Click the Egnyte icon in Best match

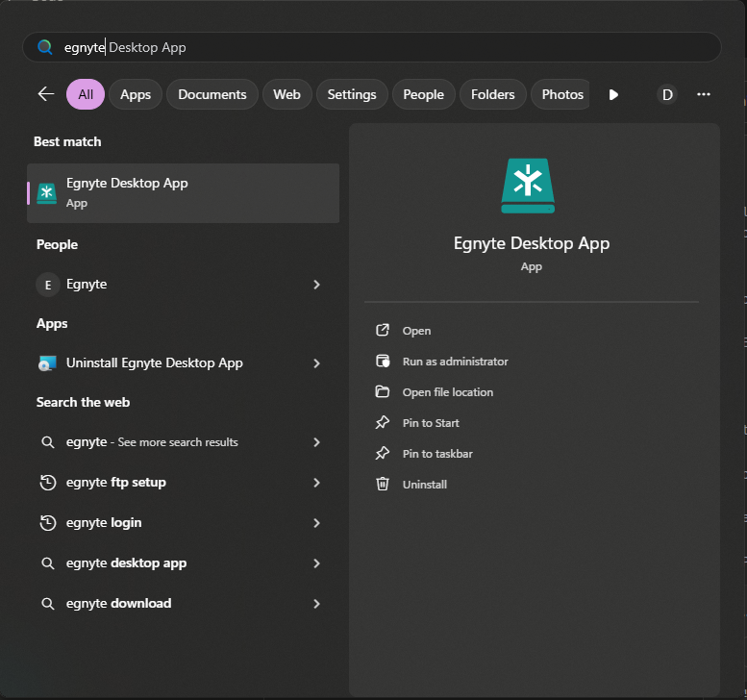pyautogui.click(x=47, y=193)
